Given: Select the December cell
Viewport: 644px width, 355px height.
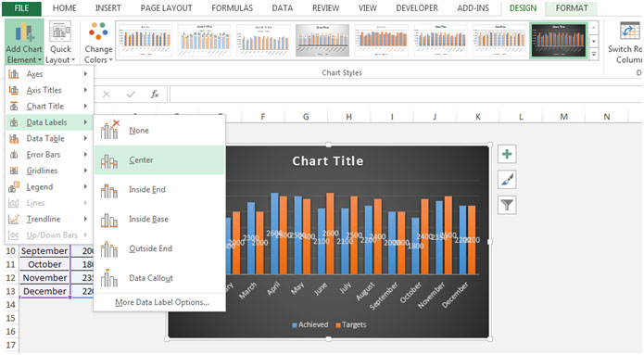Looking at the screenshot, I should tap(44, 291).
